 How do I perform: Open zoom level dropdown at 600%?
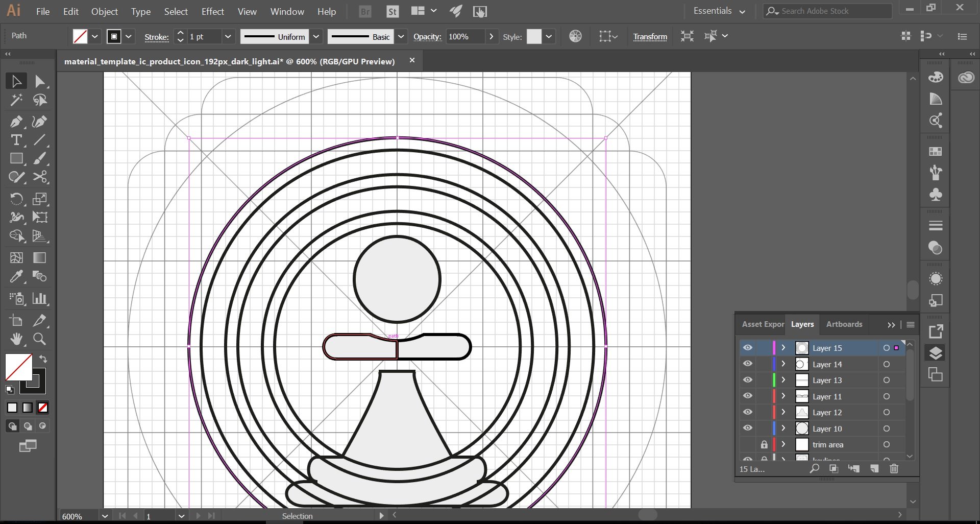click(105, 516)
